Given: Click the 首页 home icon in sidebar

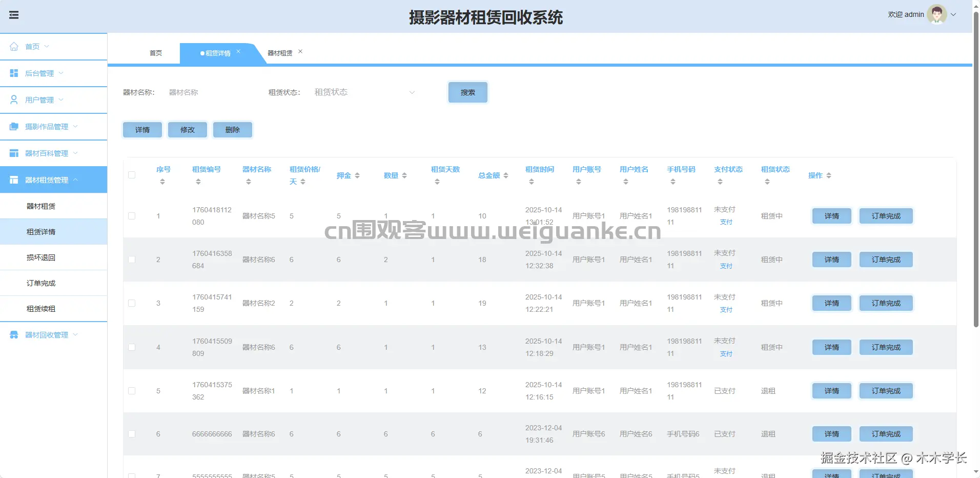Looking at the screenshot, I should 14,47.
